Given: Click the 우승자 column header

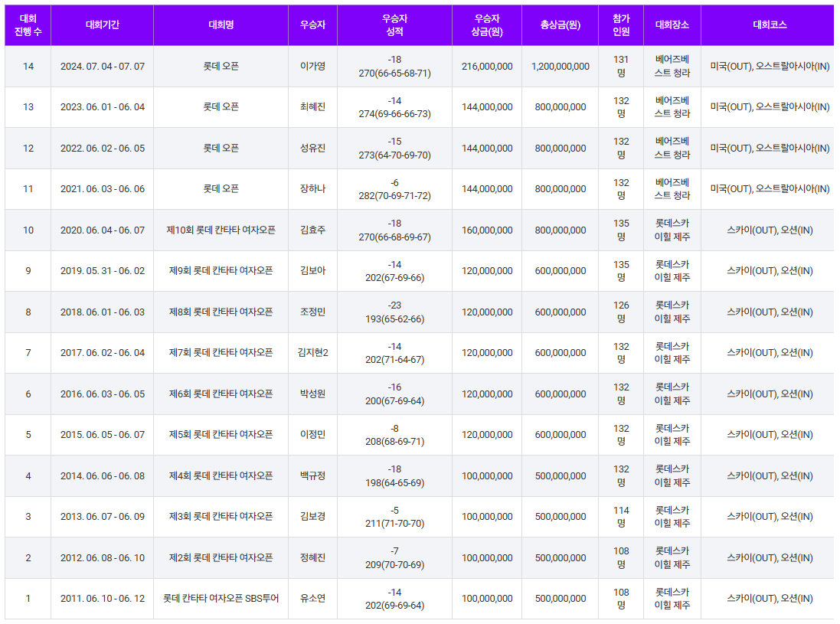Looking at the screenshot, I should click(x=313, y=25).
